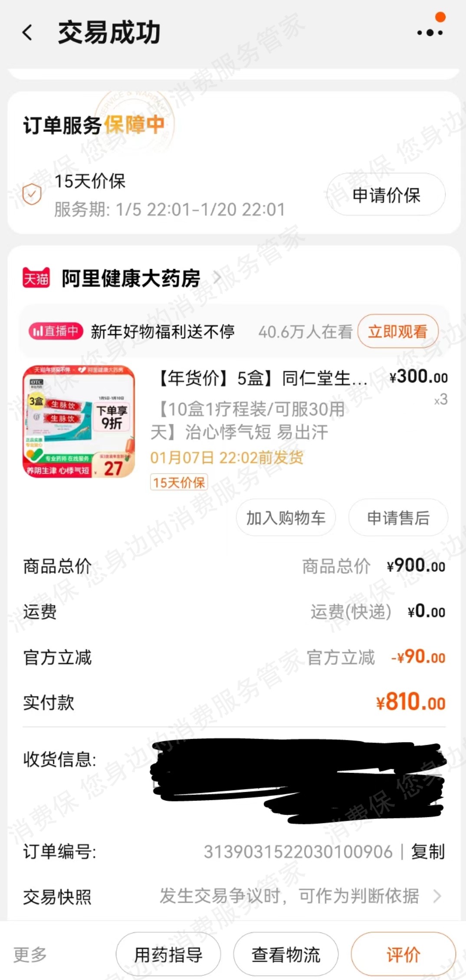Click 申请售后 button
Viewport: 466px width, 980px height.
click(398, 518)
